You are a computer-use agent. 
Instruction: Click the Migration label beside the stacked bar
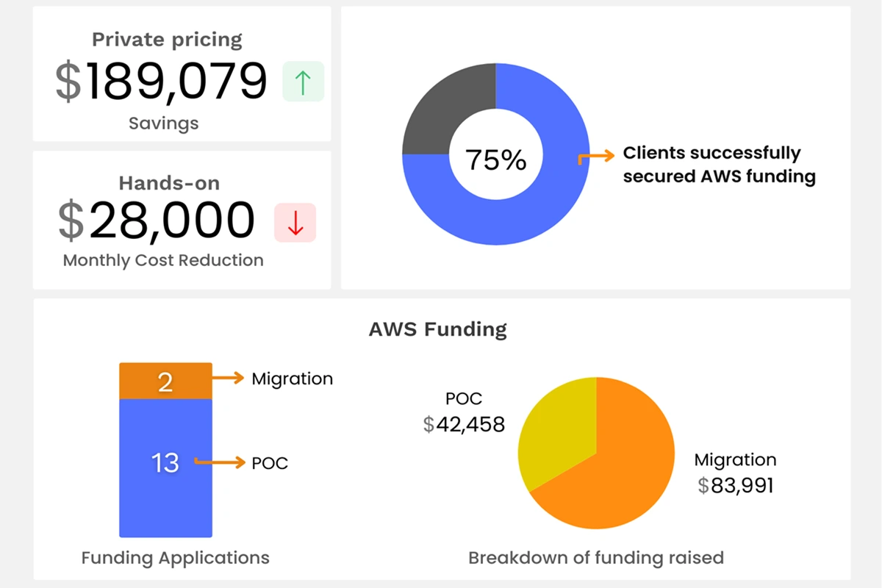coord(293,379)
